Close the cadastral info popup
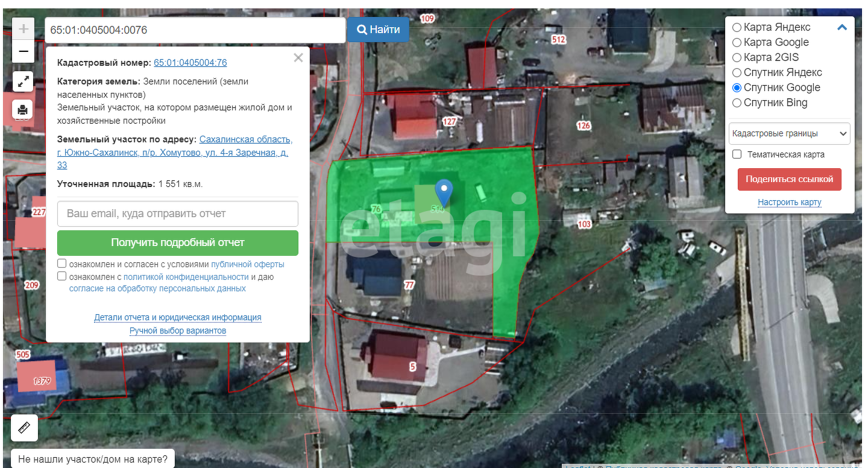 pos(298,58)
